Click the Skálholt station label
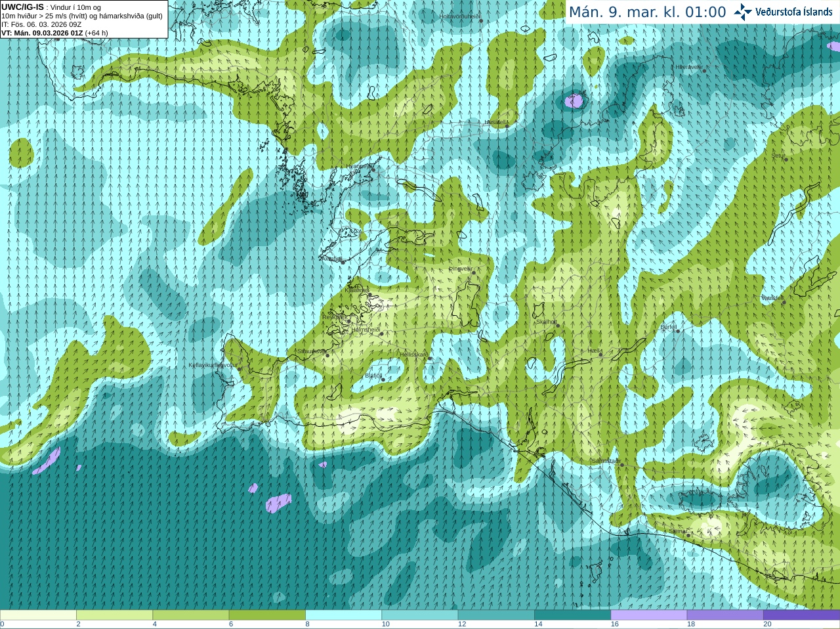This screenshot has height=629, width=840. click(547, 322)
